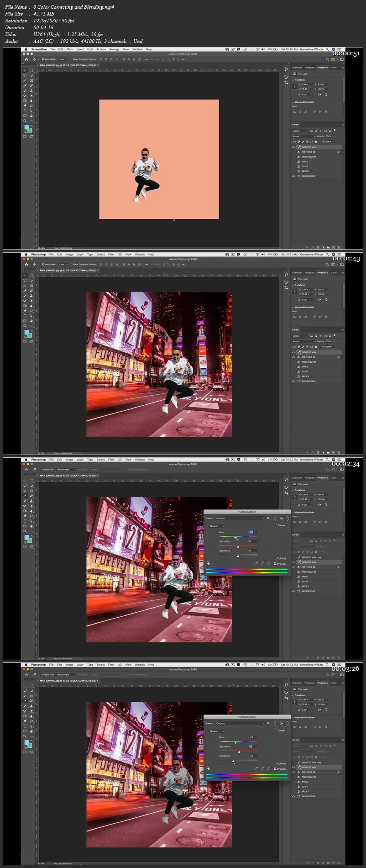366x868 pixels.
Task: Click the first eyedropper in 00:02:34 Hue/Saturation dialog
Action: pyautogui.click(x=256, y=563)
